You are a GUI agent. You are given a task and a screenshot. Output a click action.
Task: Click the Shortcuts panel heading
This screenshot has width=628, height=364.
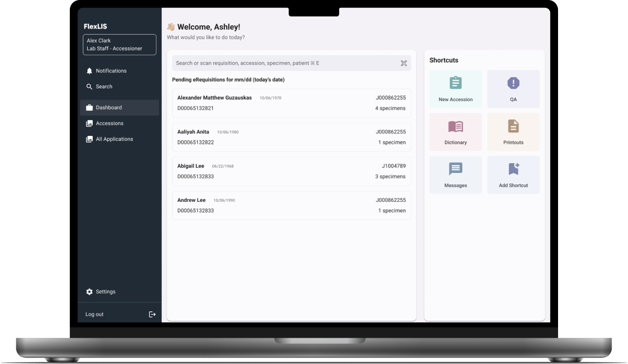444,61
